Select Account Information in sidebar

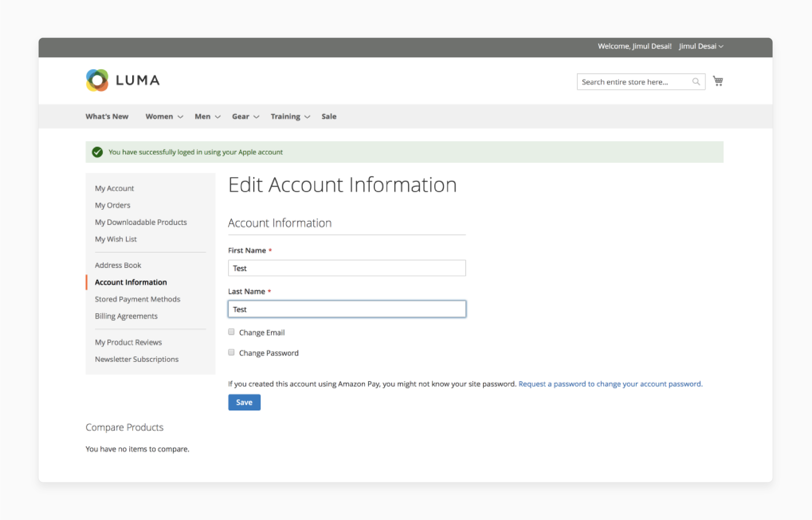coord(131,282)
